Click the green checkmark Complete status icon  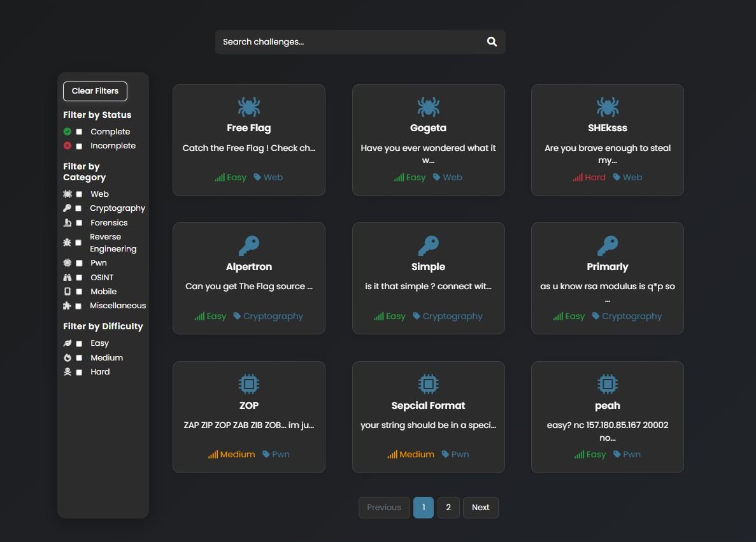click(67, 132)
